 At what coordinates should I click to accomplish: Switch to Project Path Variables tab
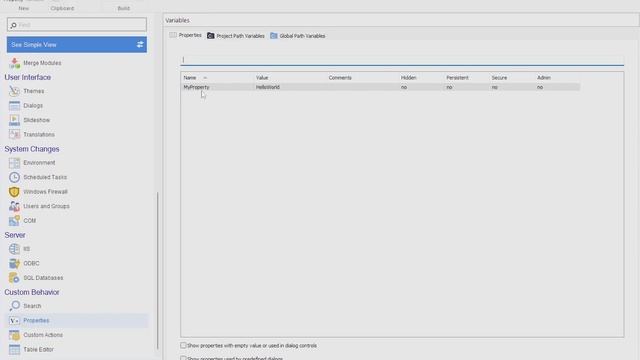click(x=236, y=36)
